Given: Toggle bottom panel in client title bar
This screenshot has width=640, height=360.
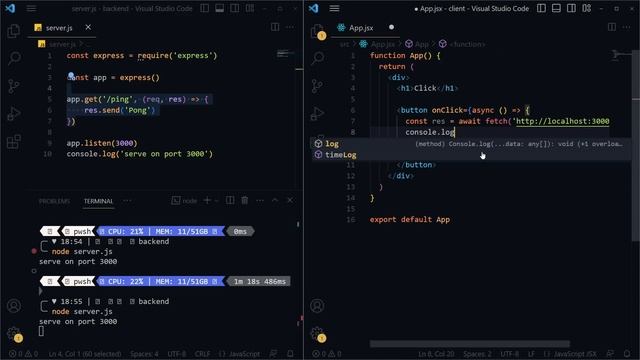Looking at the screenshot, I should point(556,8).
